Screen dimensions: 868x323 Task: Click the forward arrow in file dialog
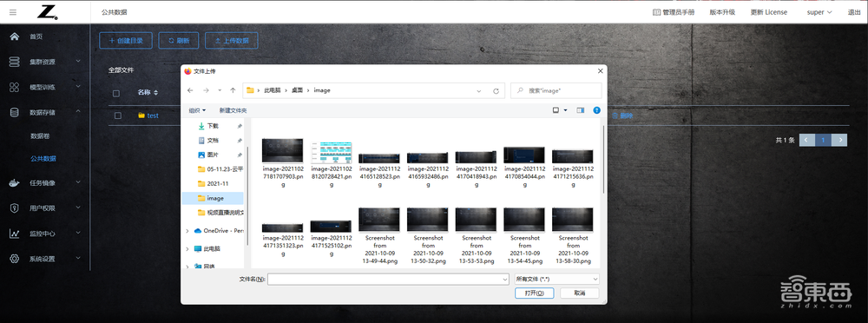click(206, 90)
